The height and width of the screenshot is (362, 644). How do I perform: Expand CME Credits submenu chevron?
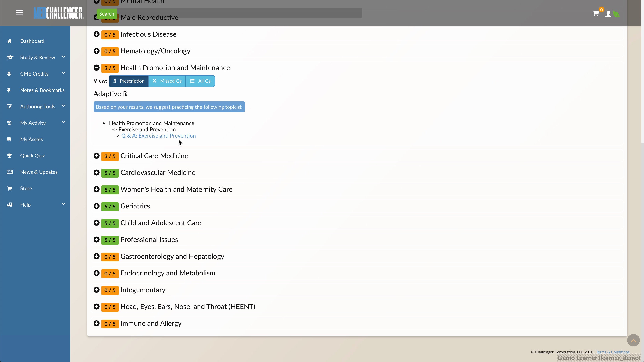point(64,73)
